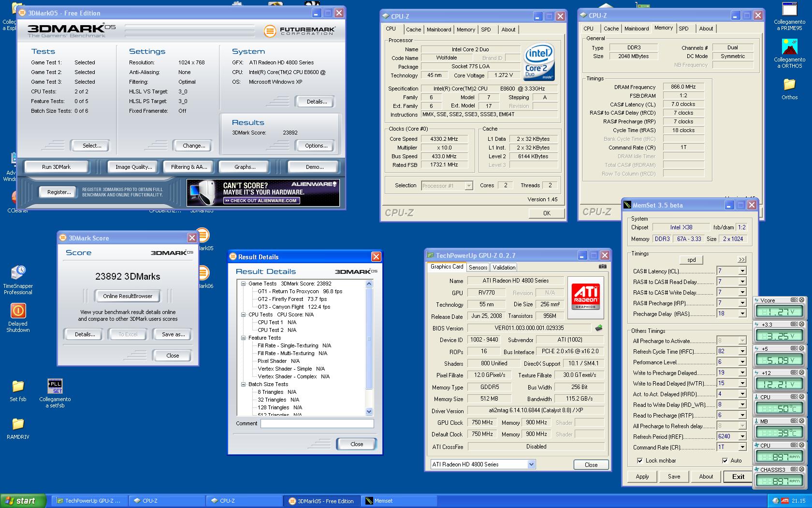Screen dimensions: 812x508
Task: Open the Validation tab in GPU-Z
Action: pyautogui.click(x=504, y=268)
